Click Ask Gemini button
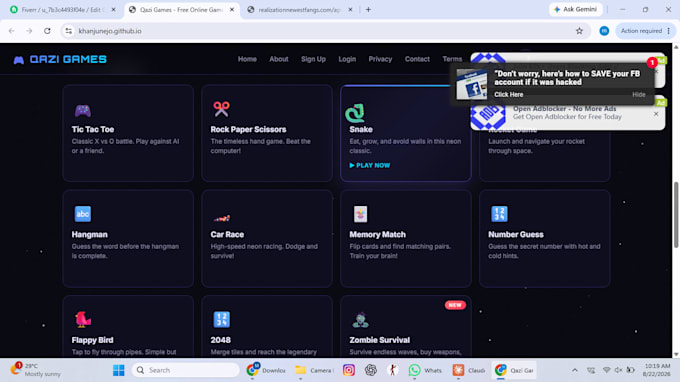 575,10
